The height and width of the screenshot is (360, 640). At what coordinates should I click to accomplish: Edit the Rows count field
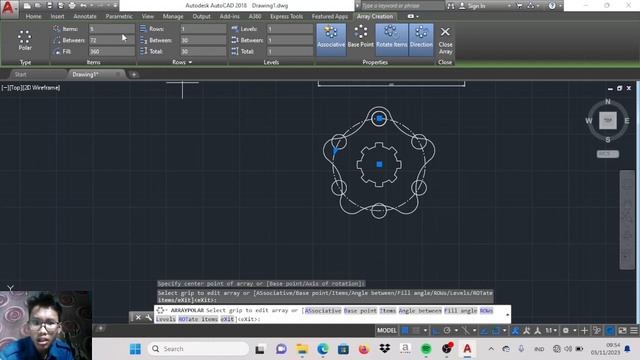click(203, 29)
